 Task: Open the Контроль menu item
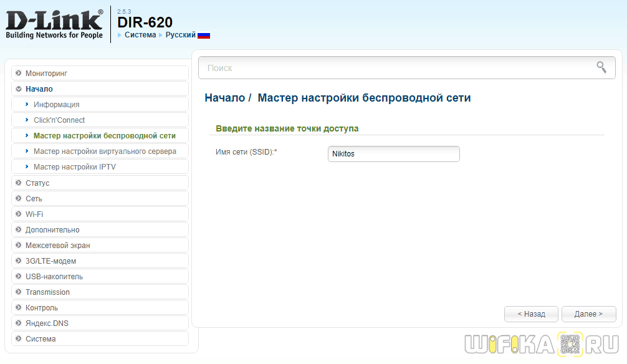[x=100, y=308]
